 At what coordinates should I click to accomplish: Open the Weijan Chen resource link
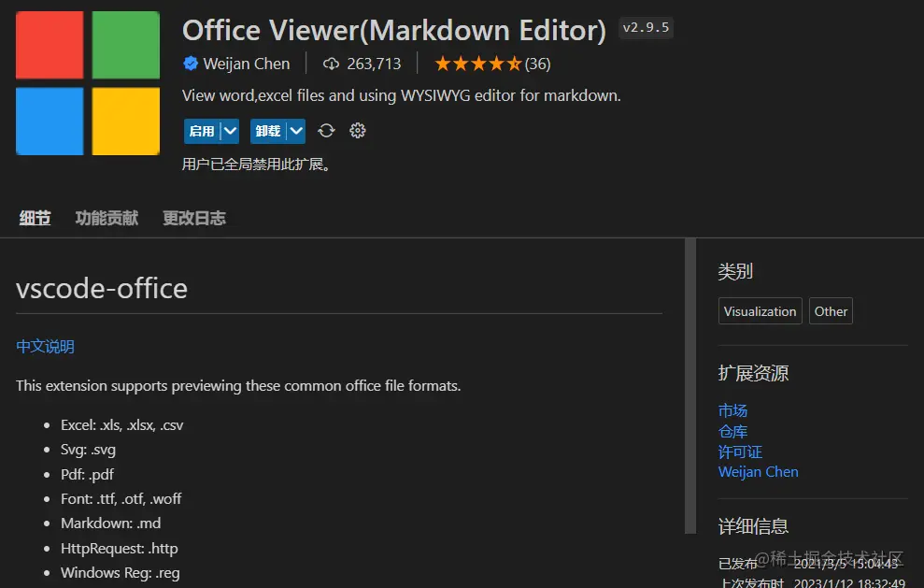[759, 472]
